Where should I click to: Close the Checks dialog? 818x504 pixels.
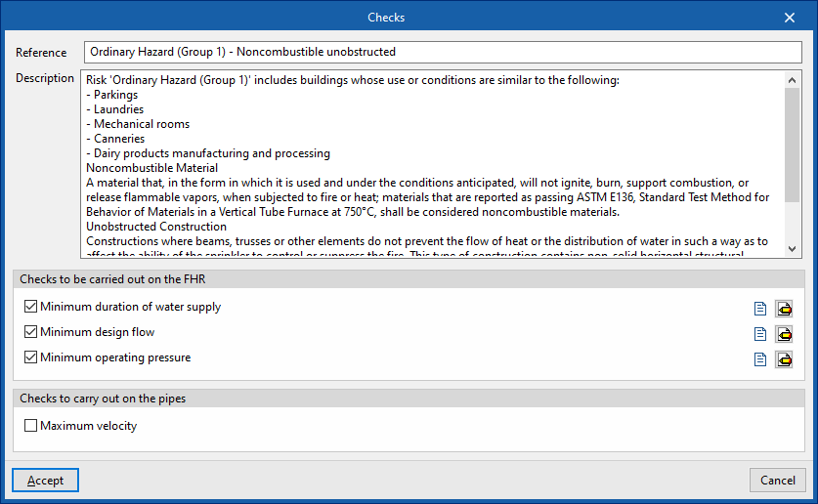coord(790,18)
